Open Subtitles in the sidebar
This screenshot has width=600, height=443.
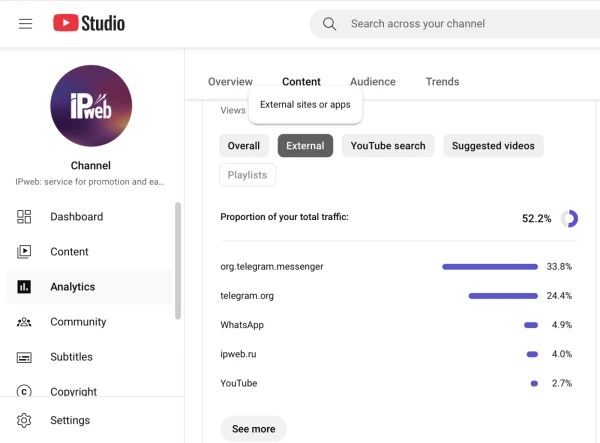(71, 357)
